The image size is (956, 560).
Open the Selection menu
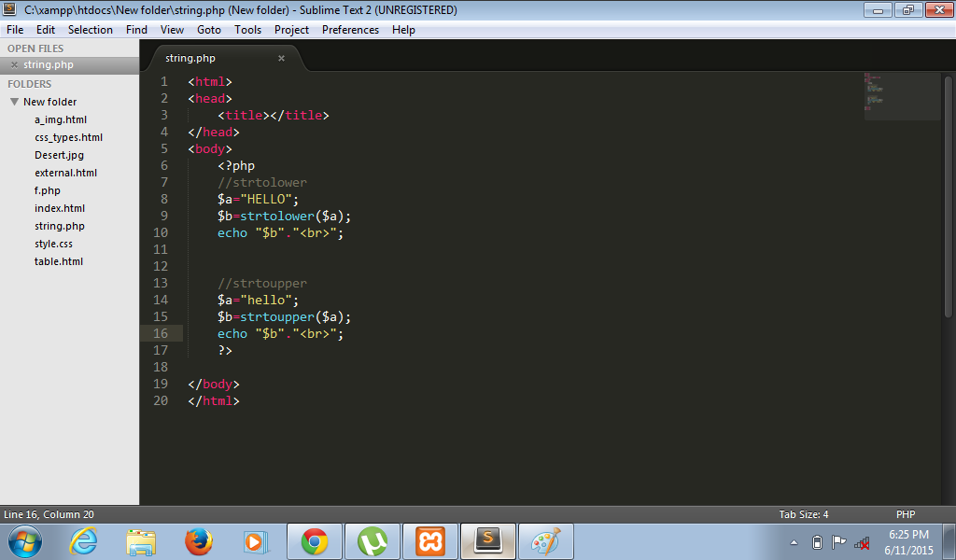click(91, 30)
